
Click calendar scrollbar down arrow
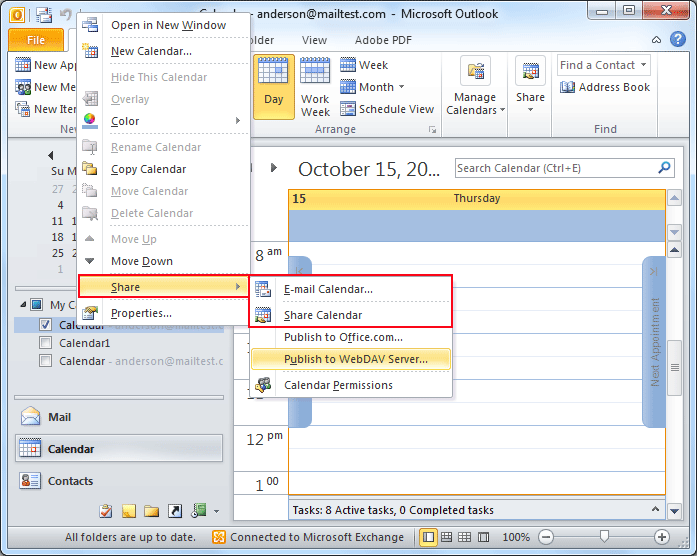(674, 511)
